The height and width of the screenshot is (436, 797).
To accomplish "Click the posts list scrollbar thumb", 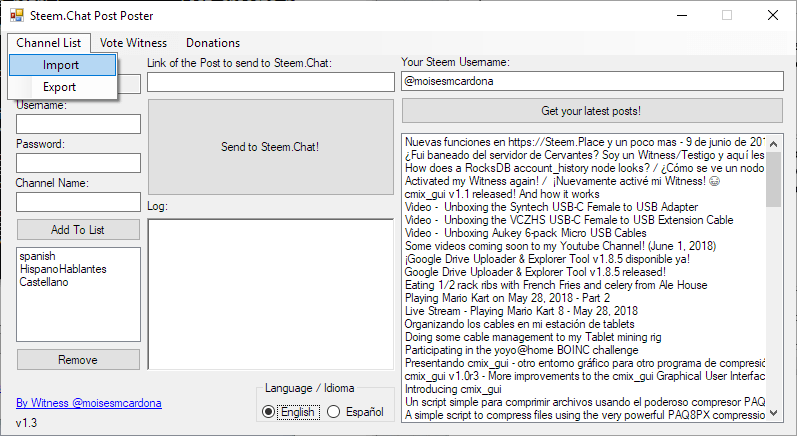I will [x=774, y=179].
